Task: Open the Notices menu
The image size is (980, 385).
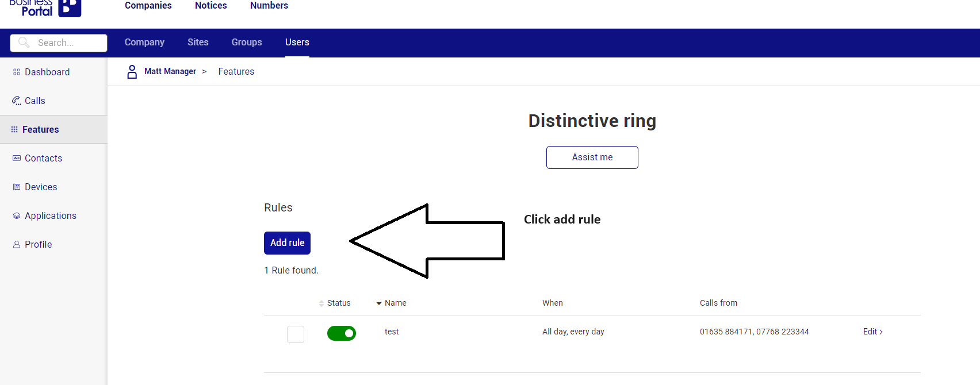Action: [x=210, y=5]
